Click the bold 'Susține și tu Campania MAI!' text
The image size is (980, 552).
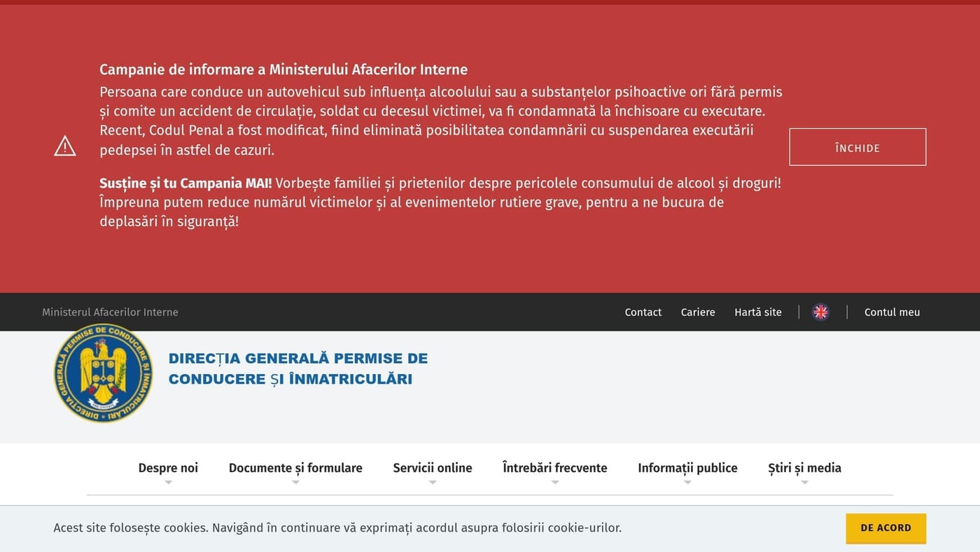(185, 183)
